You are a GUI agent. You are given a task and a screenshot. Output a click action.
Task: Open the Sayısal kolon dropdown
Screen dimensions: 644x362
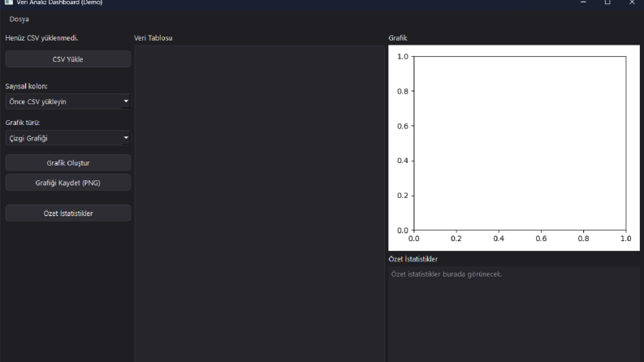(67, 101)
